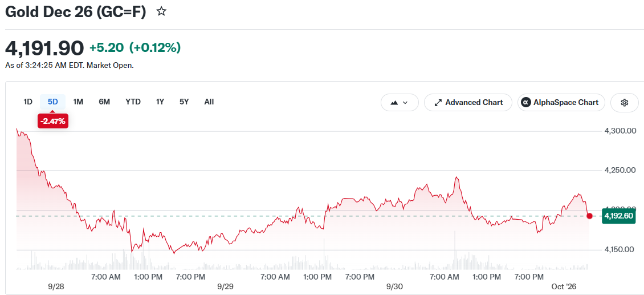Select the 1D time range
This screenshot has height=295, width=644.
point(28,102)
